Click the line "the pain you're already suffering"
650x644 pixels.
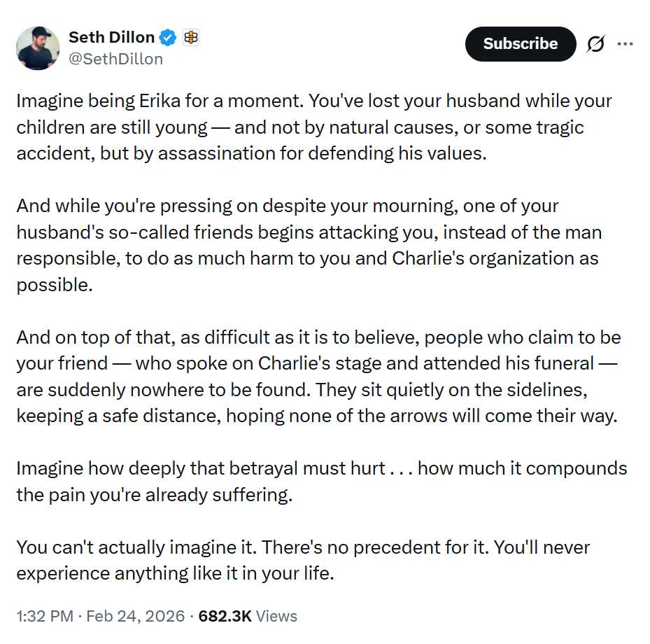coord(153,495)
